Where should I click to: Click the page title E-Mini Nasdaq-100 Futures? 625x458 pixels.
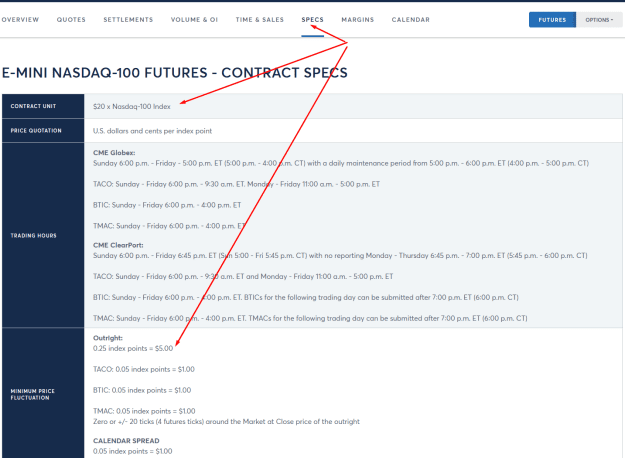(175, 73)
